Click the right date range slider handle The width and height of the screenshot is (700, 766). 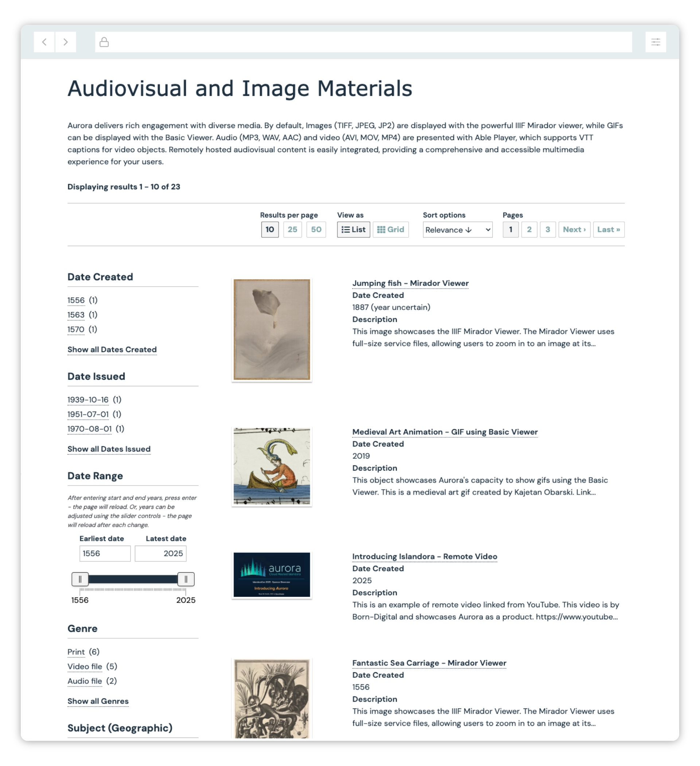click(186, 580)
